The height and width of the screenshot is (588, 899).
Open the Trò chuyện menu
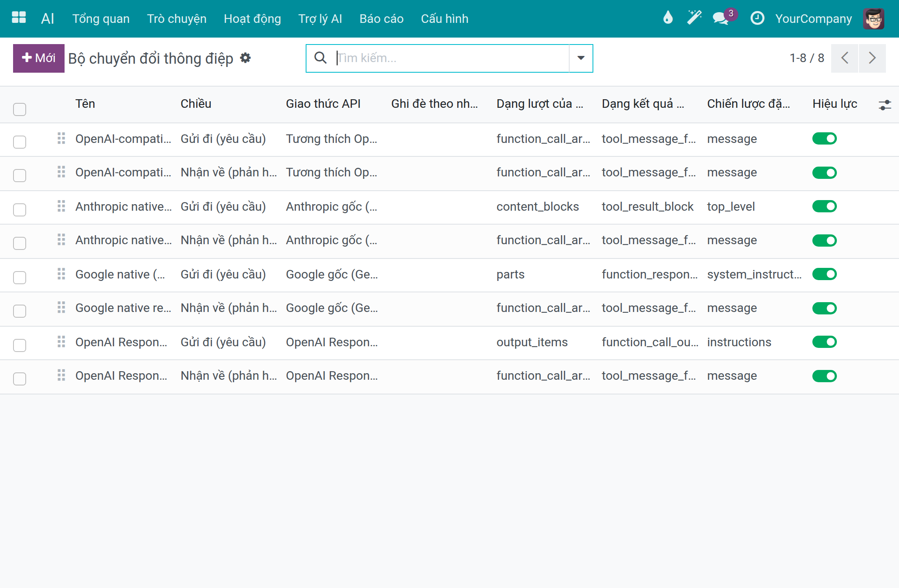click(x=177, y=19)
